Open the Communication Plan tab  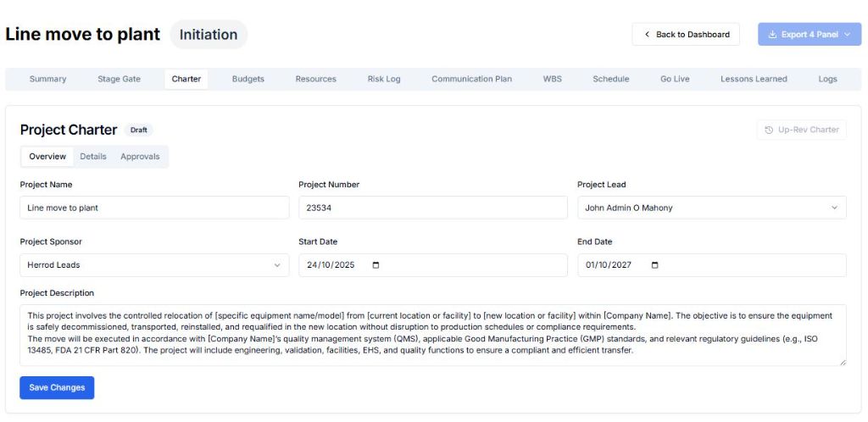[x=471, y=79]
